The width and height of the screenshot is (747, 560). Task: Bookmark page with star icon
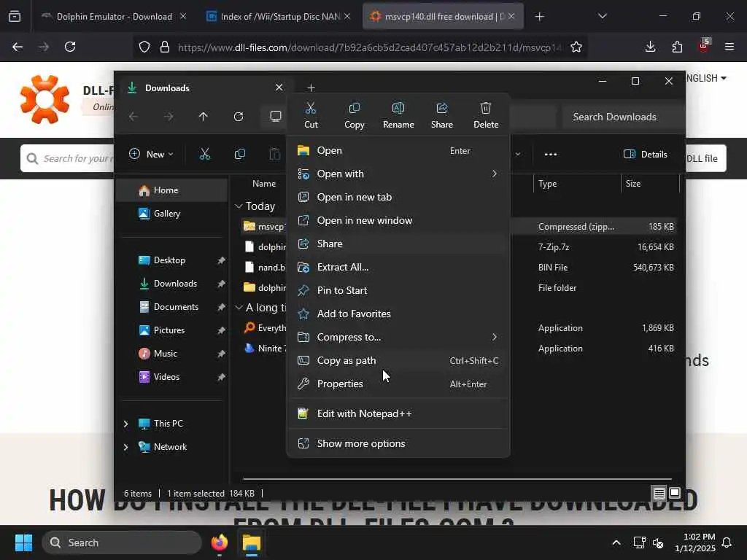point(576,47)
